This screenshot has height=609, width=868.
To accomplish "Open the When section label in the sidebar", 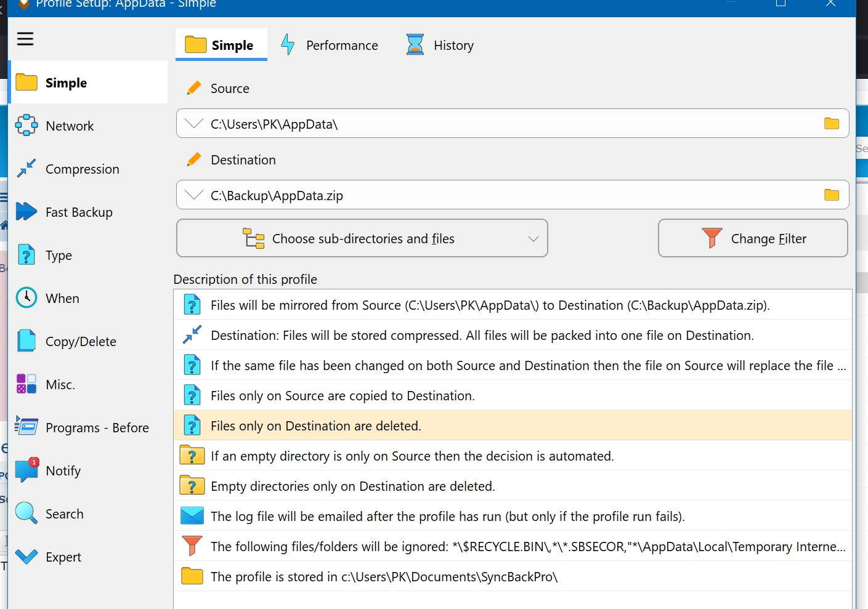I will tap(62, 298).
